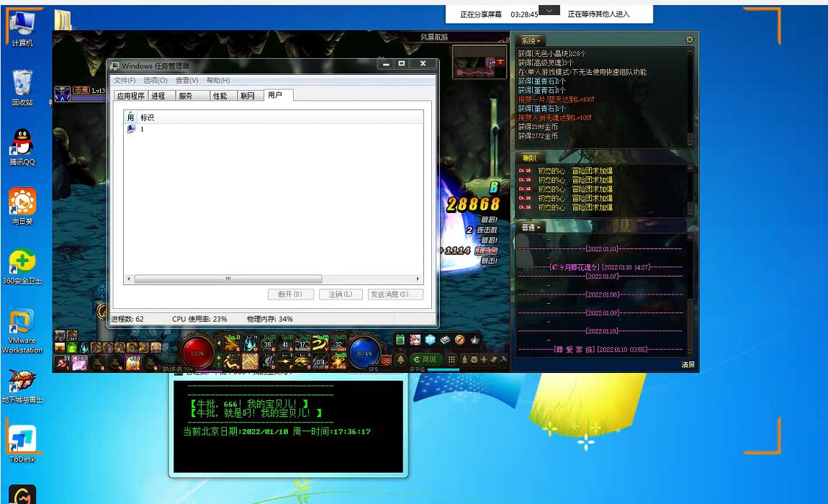828x504 pixels.
Task: Open the 地下城与勇士 game shortcut
Action: (22, 386)
